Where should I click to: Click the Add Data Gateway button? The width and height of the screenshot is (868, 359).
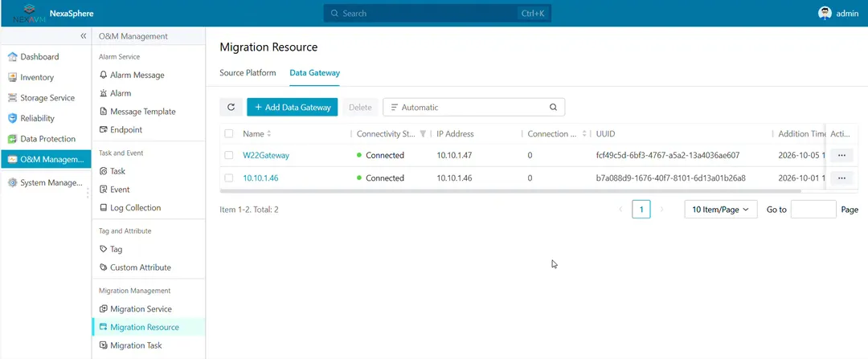(293, 108)
